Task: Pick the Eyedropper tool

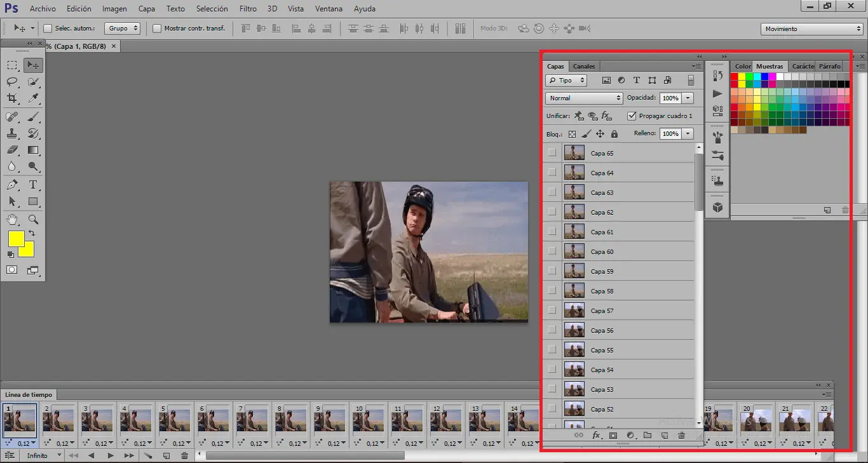Action: [x=34, y=98]
